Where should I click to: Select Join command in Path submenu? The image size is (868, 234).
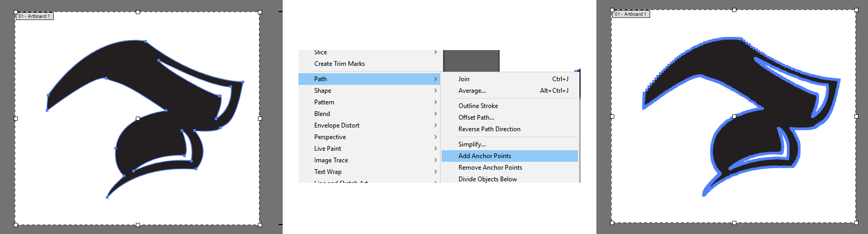point(464,79)
